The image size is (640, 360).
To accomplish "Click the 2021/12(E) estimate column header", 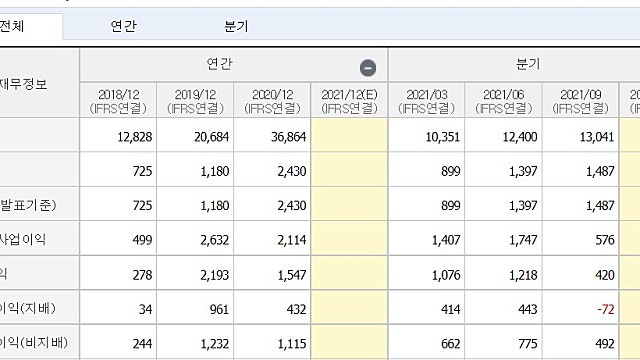I will coord(349,101).
